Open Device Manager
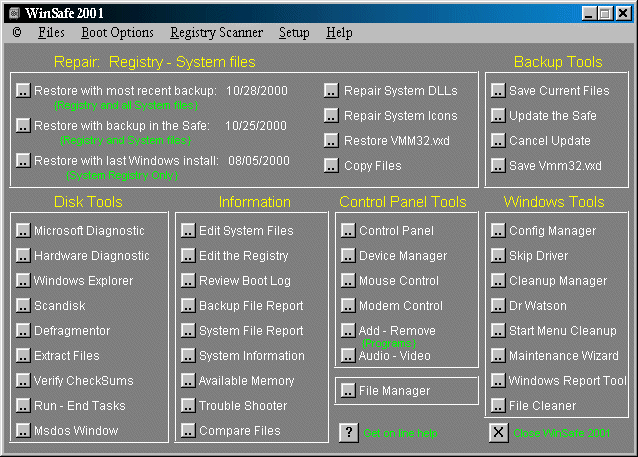Screen dimensions: 638x457 point(348,256)
